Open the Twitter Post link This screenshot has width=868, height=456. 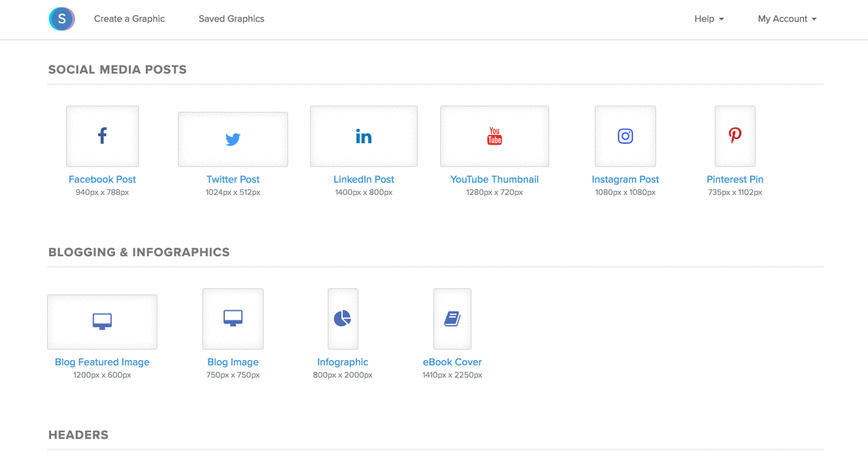[233, 179]
